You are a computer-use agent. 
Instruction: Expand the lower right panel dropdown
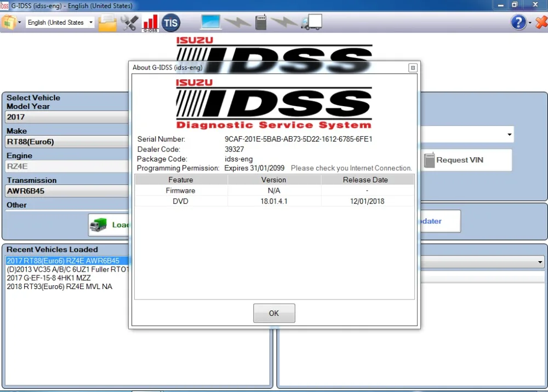click(x=540, y=262)
